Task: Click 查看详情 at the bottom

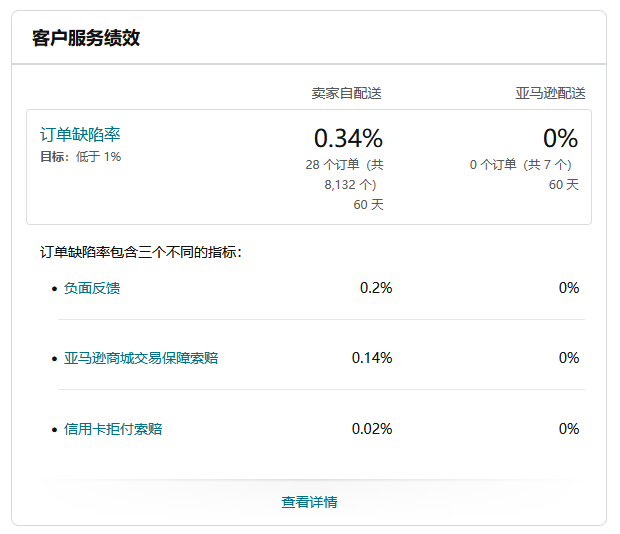Action: 309,502
